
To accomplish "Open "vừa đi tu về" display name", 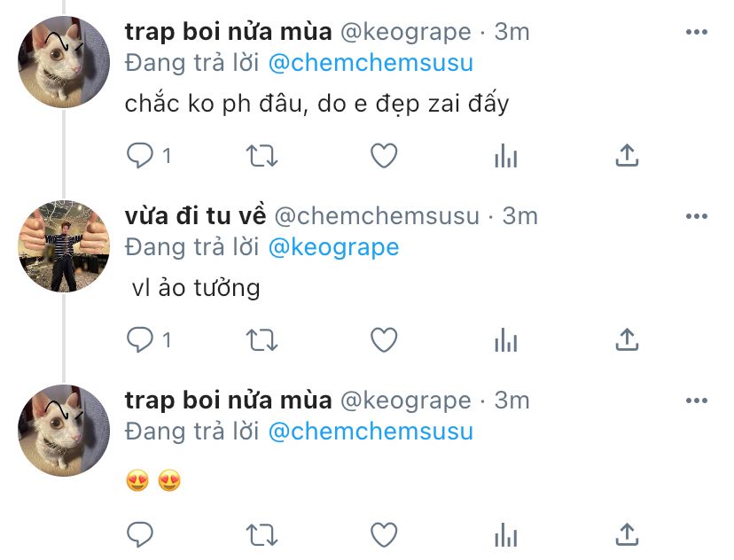I will point(195,216).
